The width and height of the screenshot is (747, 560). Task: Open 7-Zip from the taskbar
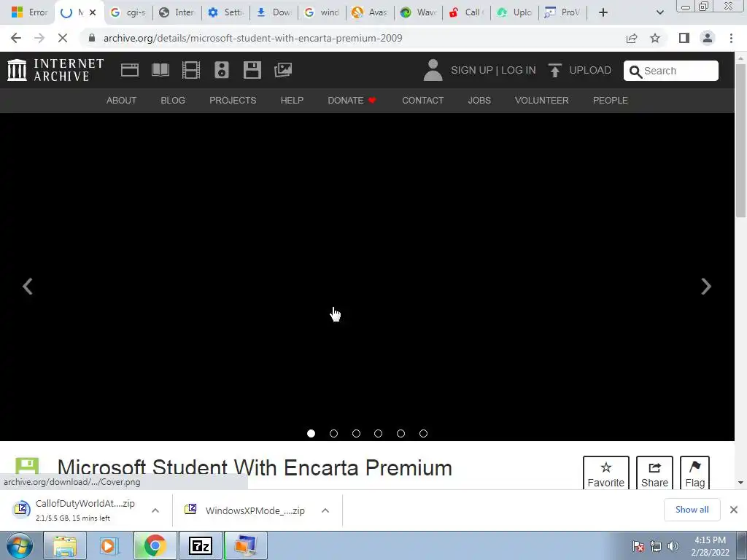(200, 545)
